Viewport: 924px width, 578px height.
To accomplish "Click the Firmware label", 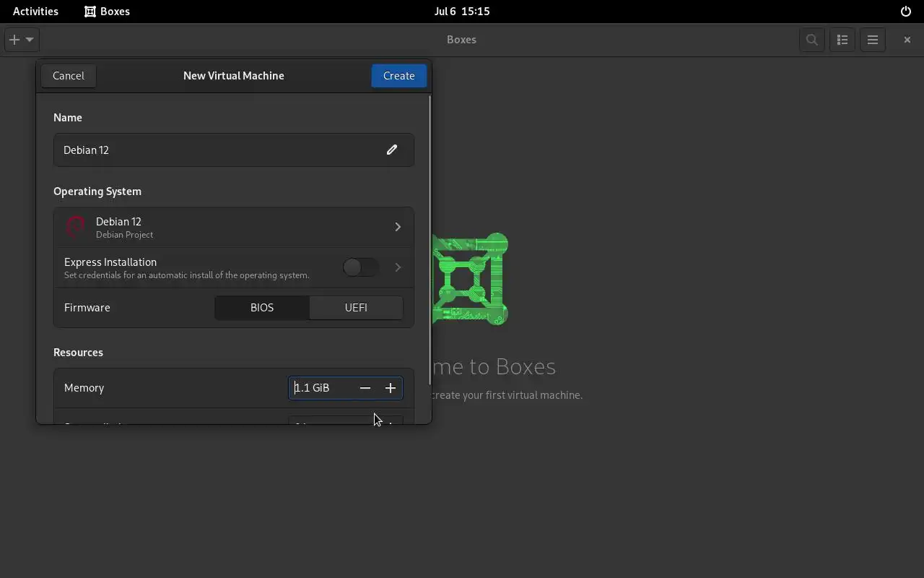I will tap(87, 308).
